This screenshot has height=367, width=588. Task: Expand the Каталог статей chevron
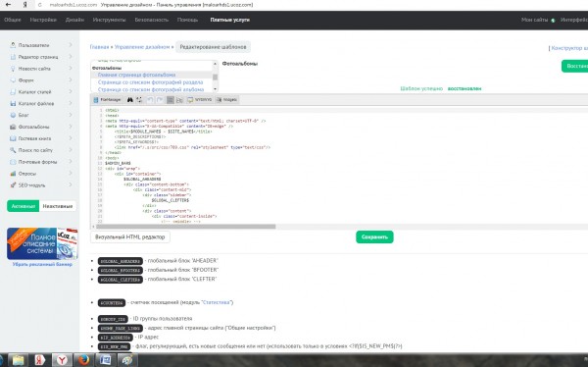[x=71, y=91]
